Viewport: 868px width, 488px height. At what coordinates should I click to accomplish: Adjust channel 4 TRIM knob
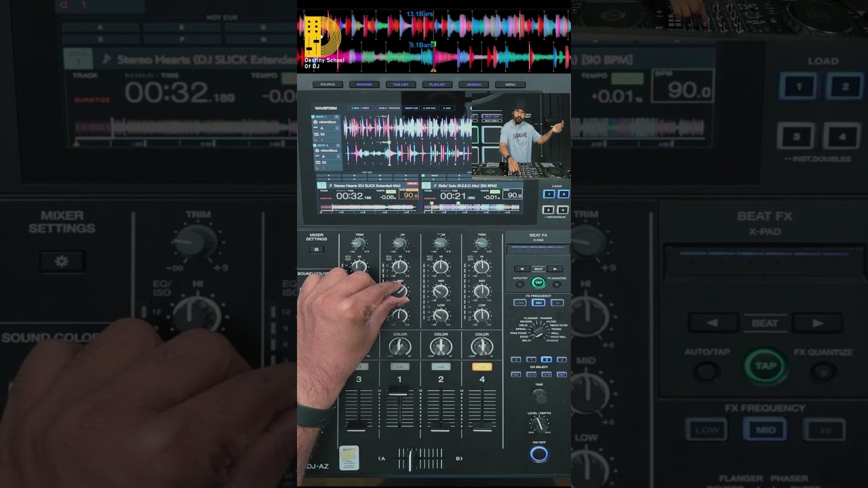pyautogui.click(x=481, y=243)
